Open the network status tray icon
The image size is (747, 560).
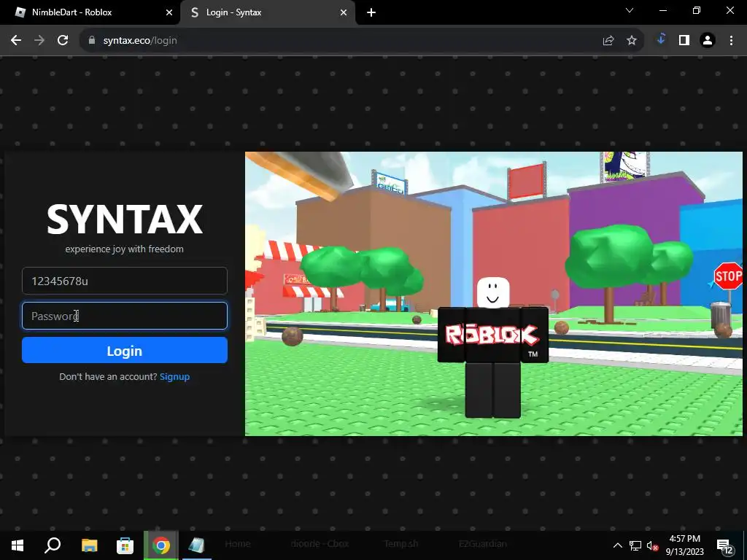(635, 545)
